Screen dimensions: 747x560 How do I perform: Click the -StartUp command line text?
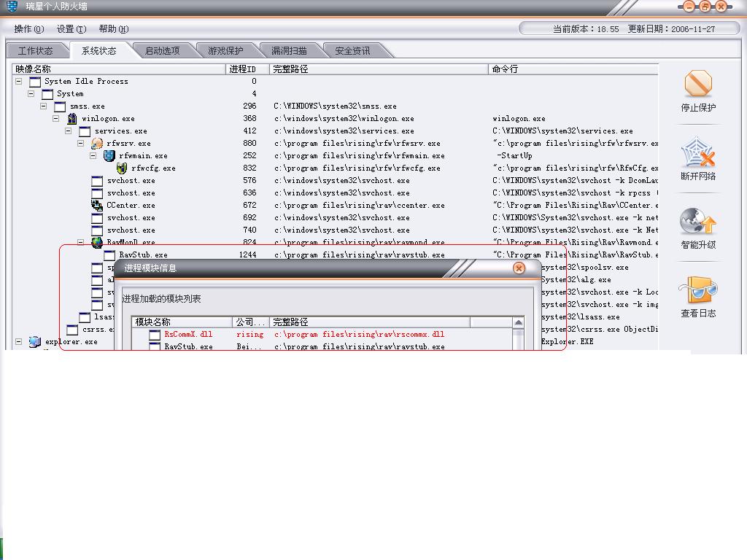pyautogui.click(x=514, y=156)
